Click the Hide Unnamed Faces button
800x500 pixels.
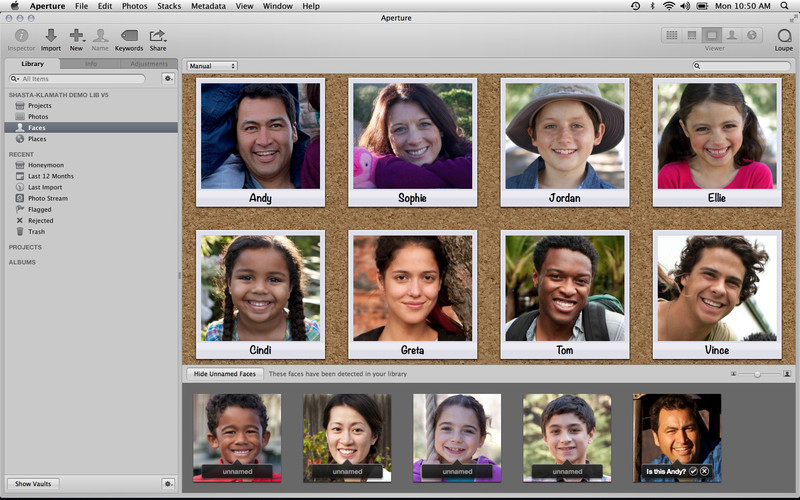point(225,374)
